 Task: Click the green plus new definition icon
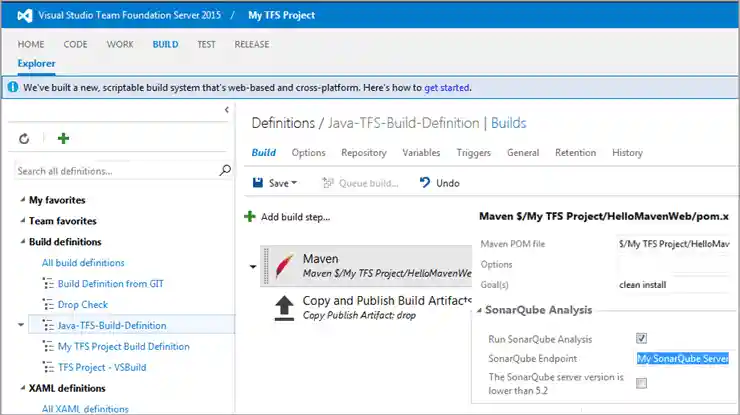tap(63, 139)
